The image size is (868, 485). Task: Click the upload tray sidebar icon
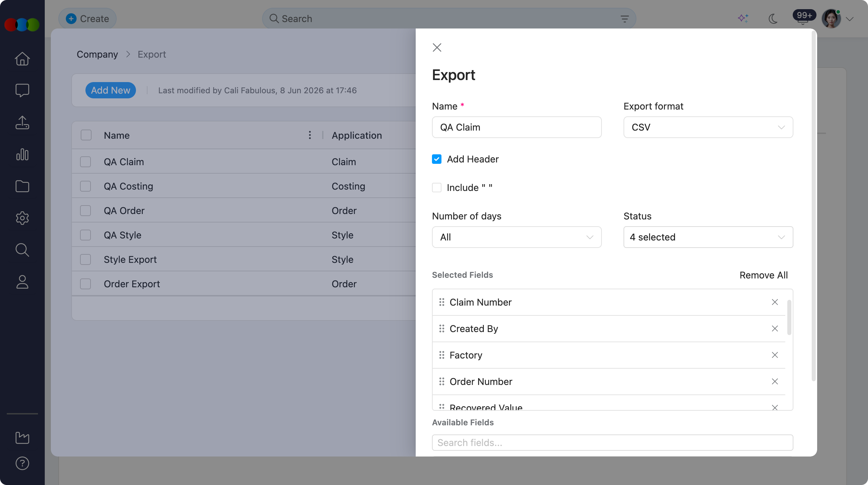click(22, 122)
